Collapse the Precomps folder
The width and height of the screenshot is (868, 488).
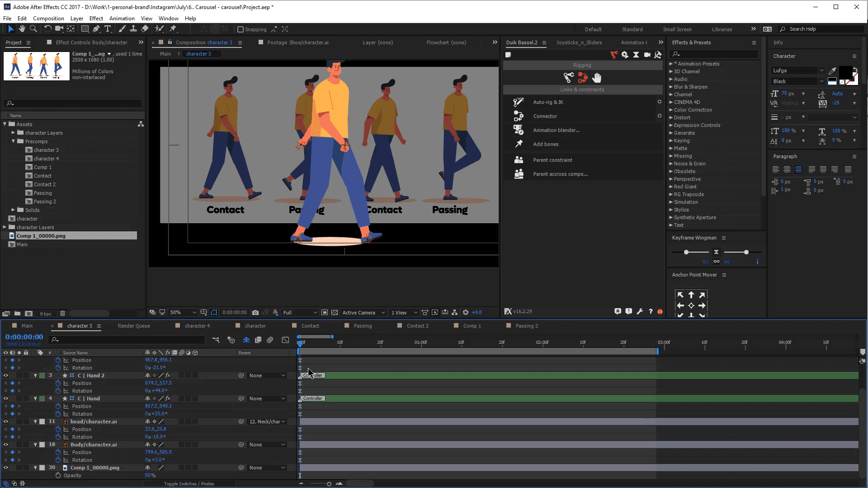coord(13,141)
